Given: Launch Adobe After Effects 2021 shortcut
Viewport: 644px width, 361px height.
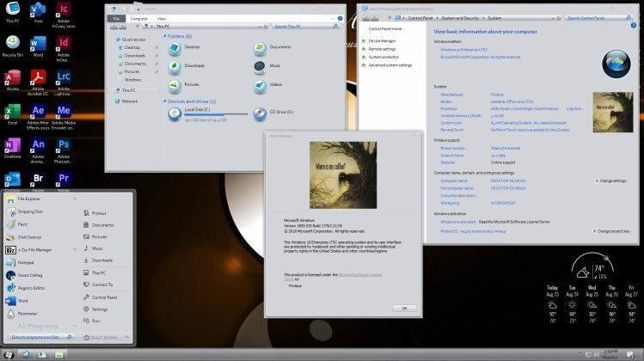Looking at the screenshot, I should 38,117.
